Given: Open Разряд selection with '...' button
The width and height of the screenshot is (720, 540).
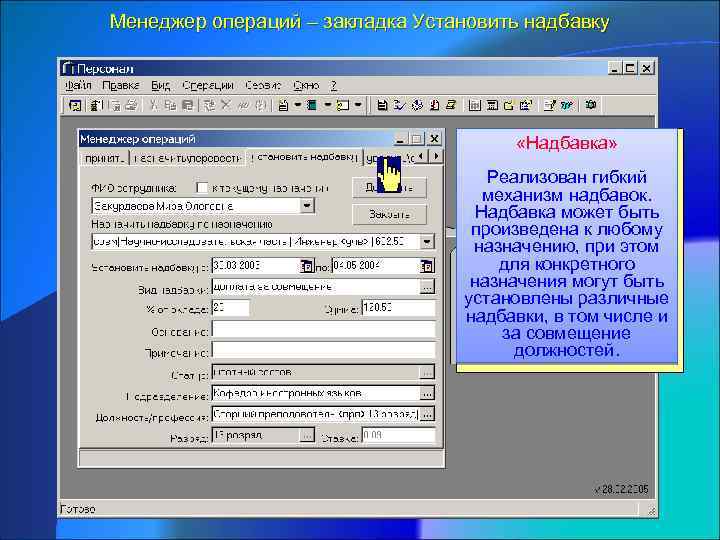Looking at the screenshot, I should [307, 436].
